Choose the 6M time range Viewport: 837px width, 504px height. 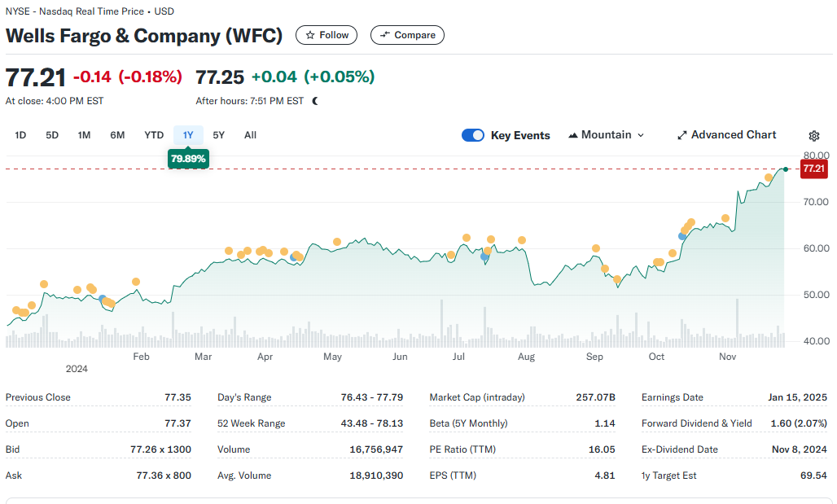click(x=117, y=135)
